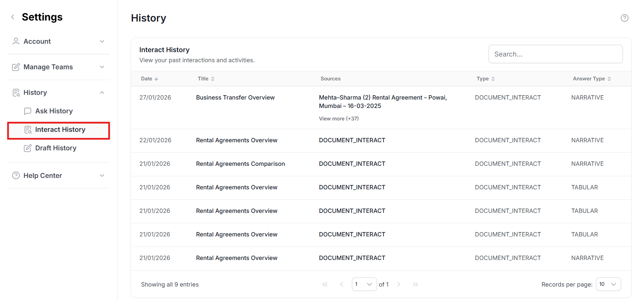Click the back arrow next to Settings
644x300 pixels.
pos(13,17)
